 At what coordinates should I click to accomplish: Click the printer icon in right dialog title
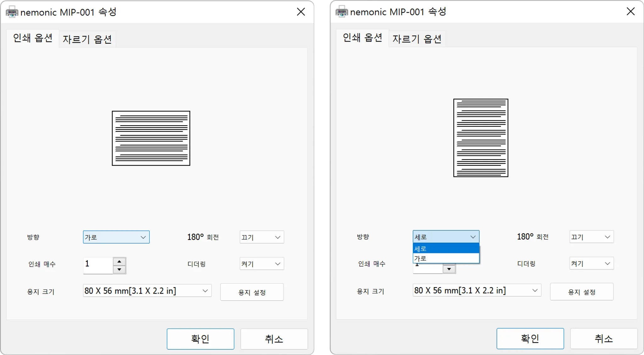341,12
